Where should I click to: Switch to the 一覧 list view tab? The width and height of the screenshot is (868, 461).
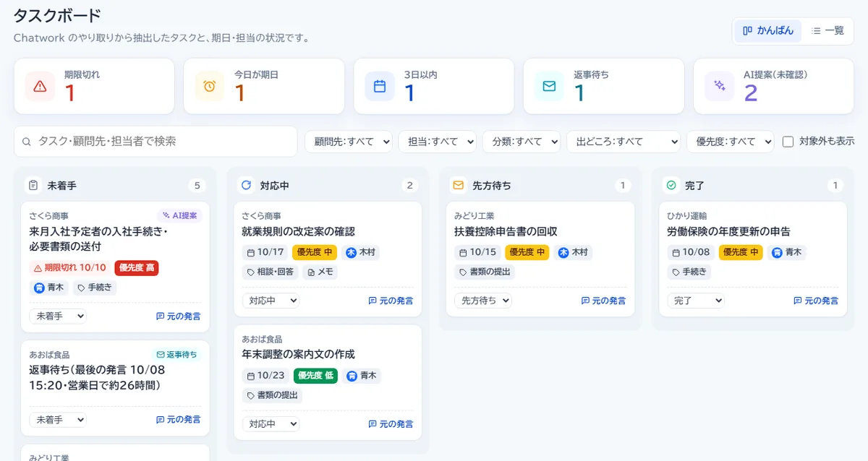[827, 31]
